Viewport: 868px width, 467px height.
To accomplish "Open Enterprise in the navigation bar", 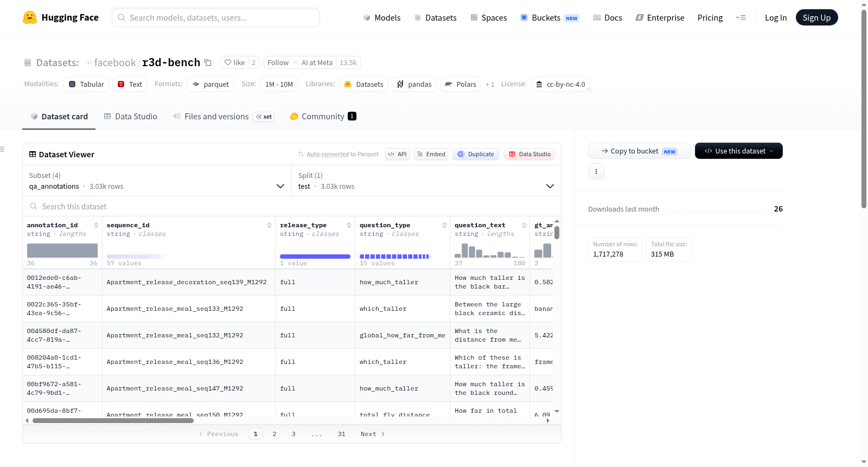I will [x=660, y=17].
